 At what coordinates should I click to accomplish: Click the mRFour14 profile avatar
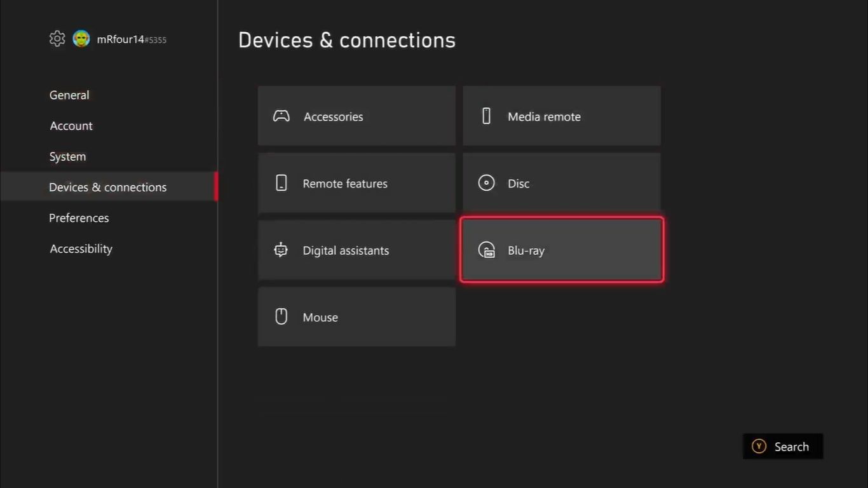pos(81,39)
